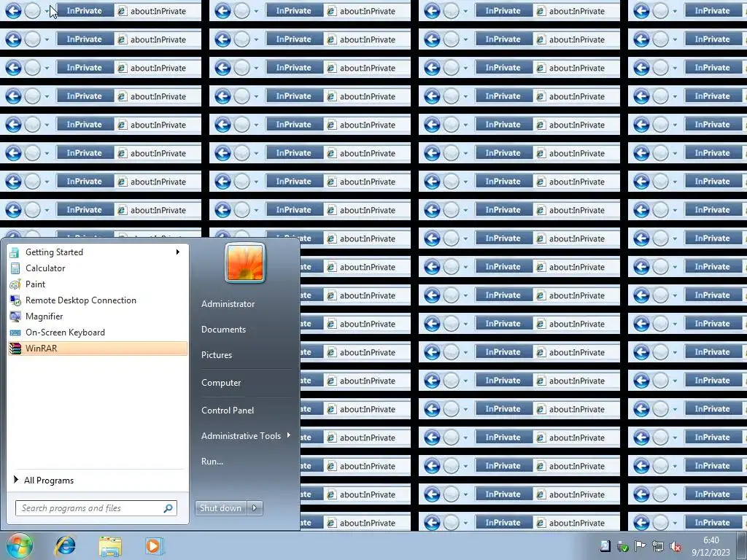Click the Show desktop button
Screen dimensions: 747x560
(x=742, y=546)
